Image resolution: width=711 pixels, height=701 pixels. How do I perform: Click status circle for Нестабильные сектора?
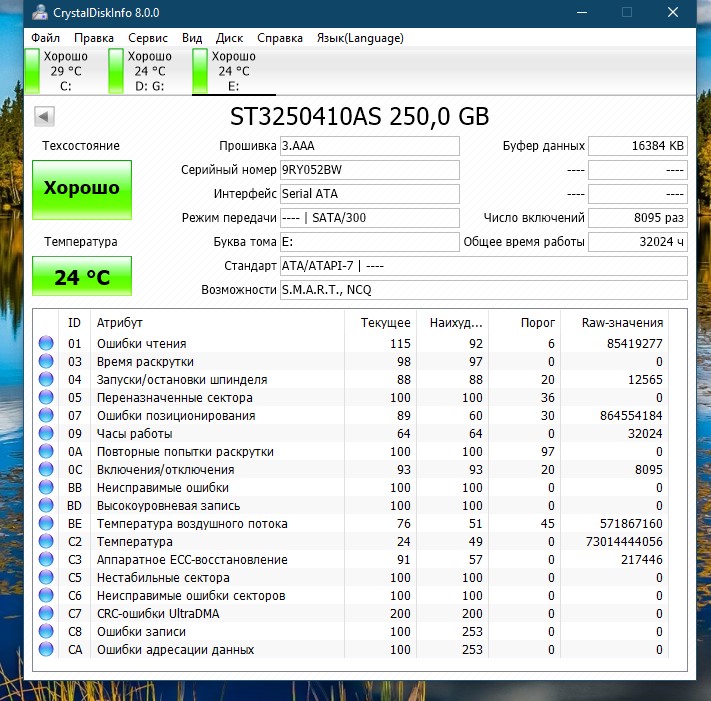tap(46, 577)
